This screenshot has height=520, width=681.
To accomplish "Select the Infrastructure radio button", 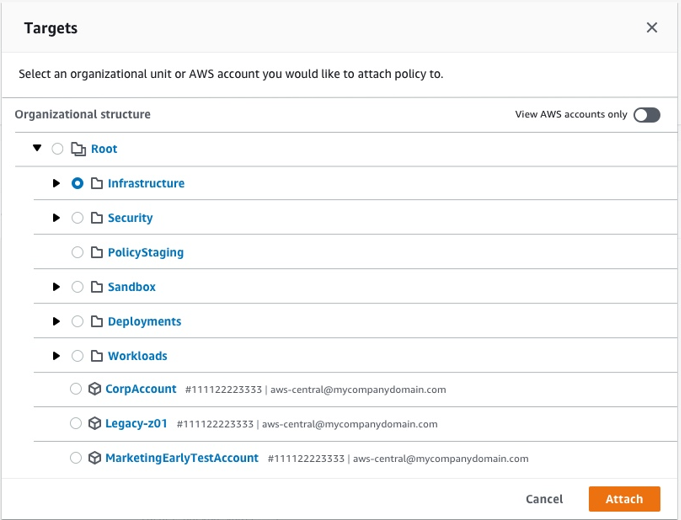I will [77, 183].
